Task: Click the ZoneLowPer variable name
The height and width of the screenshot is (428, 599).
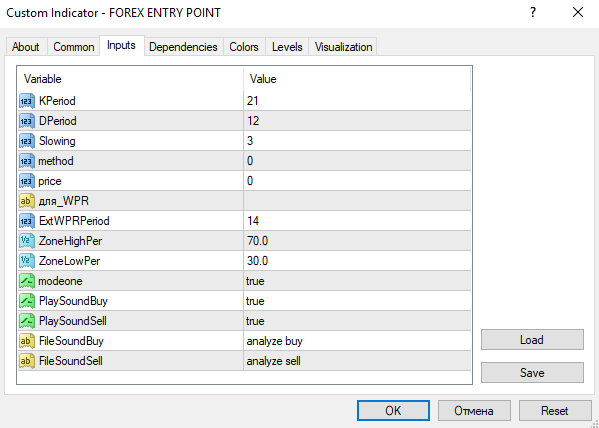Action: (x=70, y=261)
